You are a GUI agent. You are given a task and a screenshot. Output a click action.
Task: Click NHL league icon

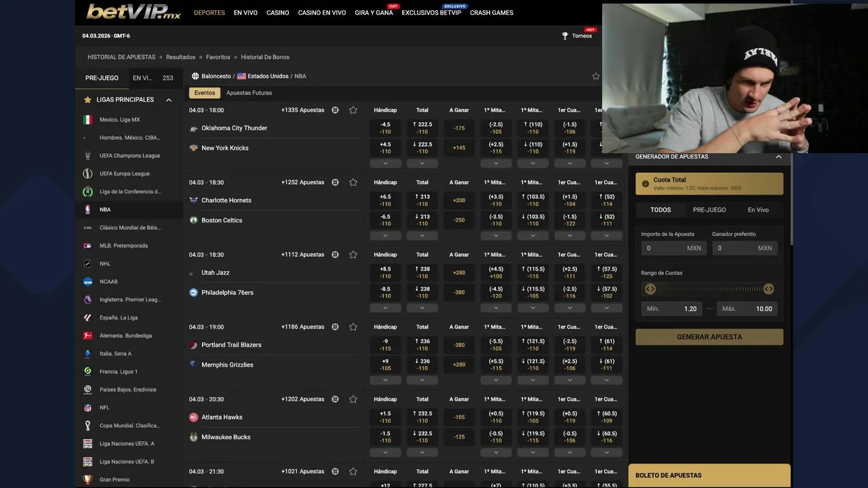(87, 264)
